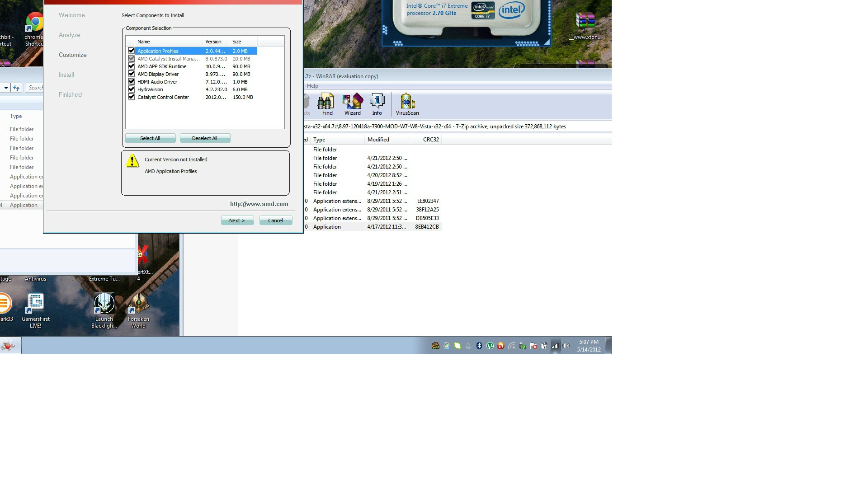Open the Explorer address dropdown arrow
This screenshot has width=868, height=488.
5,88
